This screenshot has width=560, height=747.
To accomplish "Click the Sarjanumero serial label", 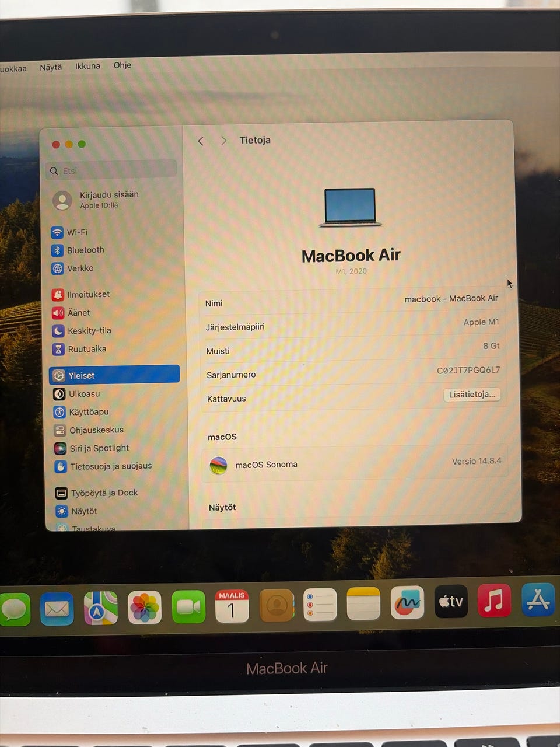I will pos(231,375).
